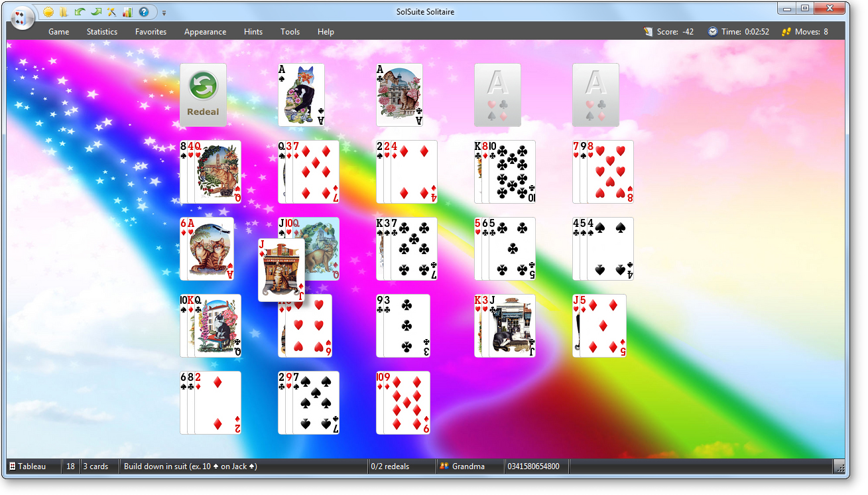The width and height of the screenshot is (868, 495).
Task: Click the Redeal button
Action: [x=203, y=95]
